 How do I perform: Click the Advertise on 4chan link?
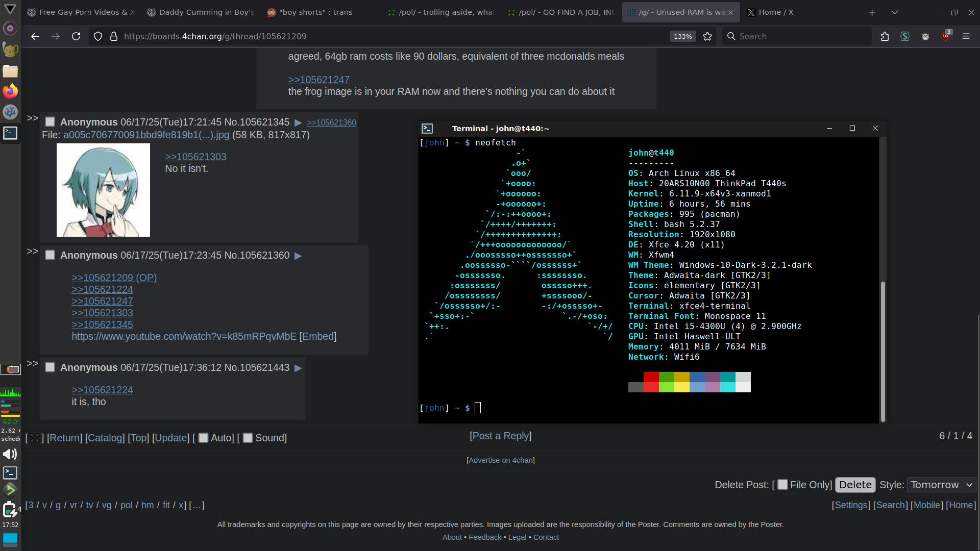501,460
